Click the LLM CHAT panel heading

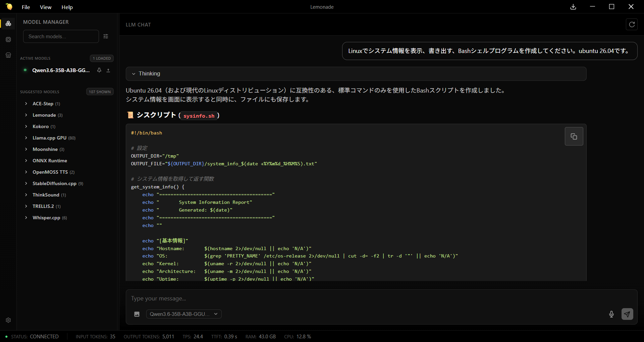tap(138, 25)
